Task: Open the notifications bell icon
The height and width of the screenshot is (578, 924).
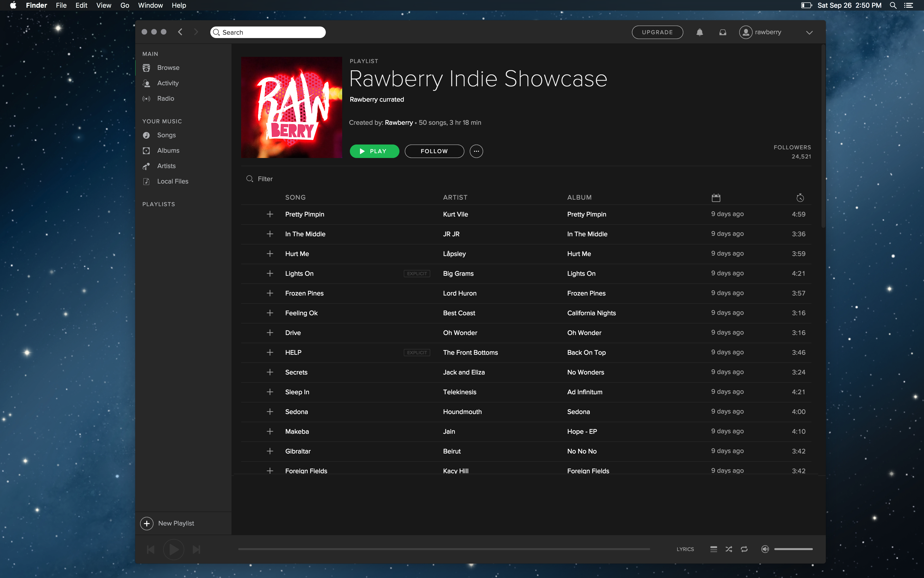Action: 699,32
